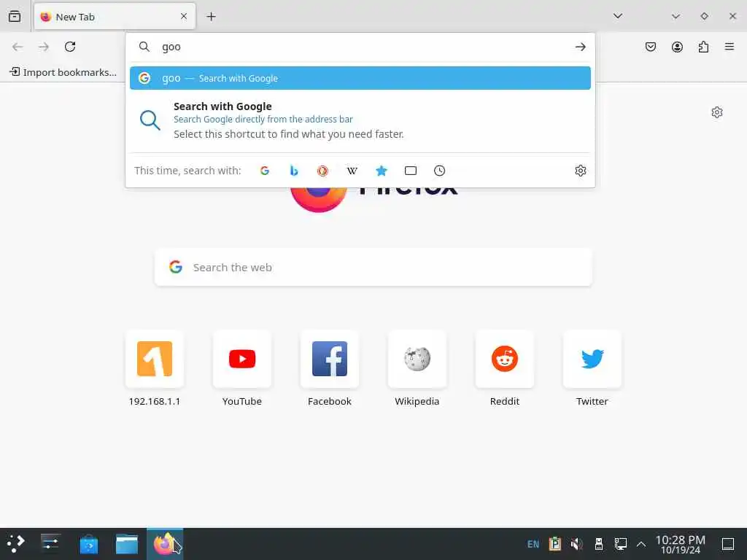Open Dolphin file manager from taskbar
Screen dimensions: 747x560
coord(127,544)
